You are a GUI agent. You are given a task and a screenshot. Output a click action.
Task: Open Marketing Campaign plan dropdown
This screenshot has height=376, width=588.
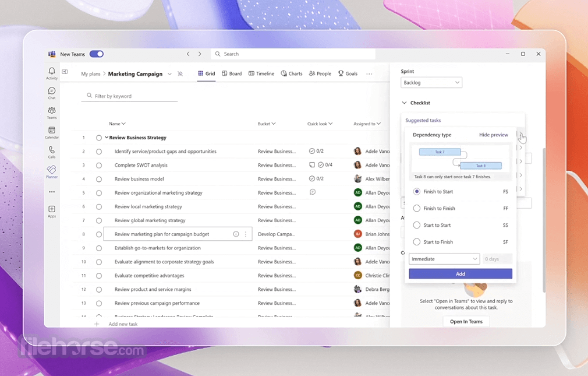pos(169,74)
